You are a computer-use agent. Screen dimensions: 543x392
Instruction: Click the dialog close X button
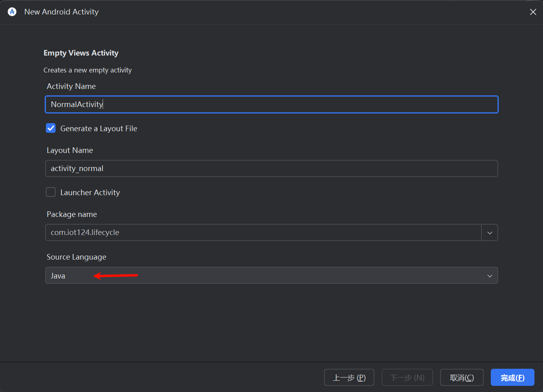(533, 12)
